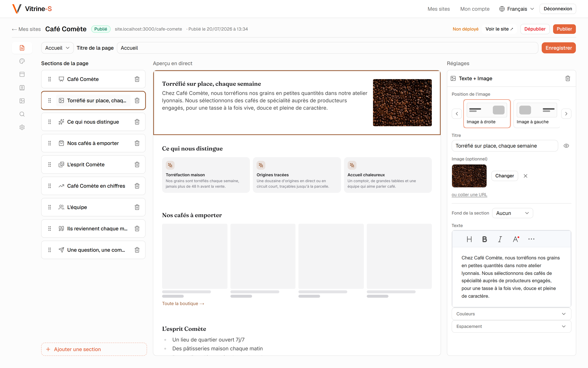Delete the Torréfié sur place section
This screenshot has width=588, height=368.
137,100
